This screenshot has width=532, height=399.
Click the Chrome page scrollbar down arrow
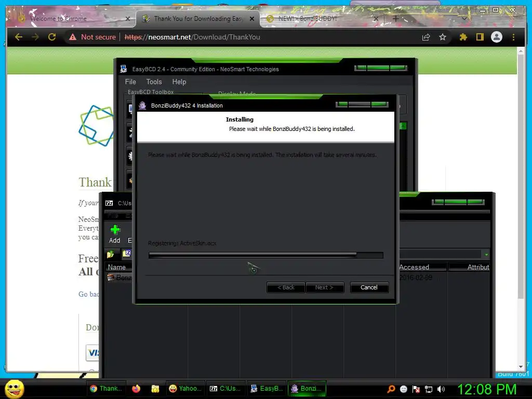[521, 367]
